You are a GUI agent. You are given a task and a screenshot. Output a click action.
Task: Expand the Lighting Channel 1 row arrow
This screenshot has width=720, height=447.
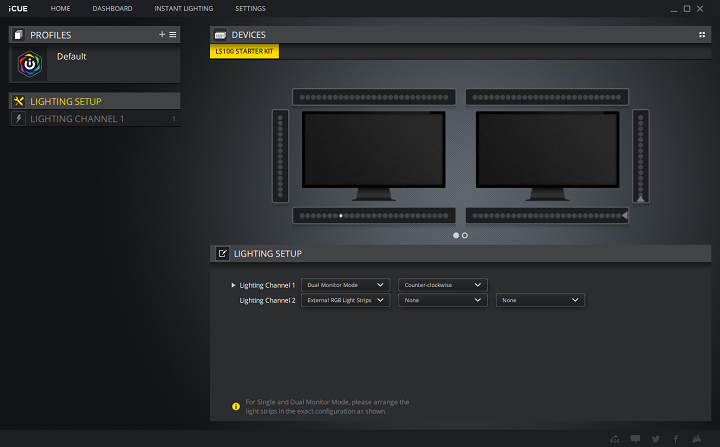click(233, 285)
